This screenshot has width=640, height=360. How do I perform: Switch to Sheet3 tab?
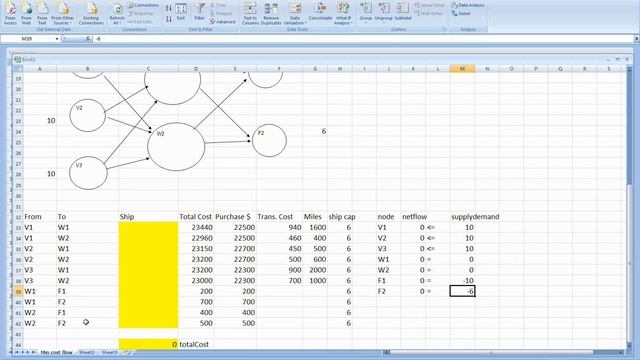[x=109, y=352]
